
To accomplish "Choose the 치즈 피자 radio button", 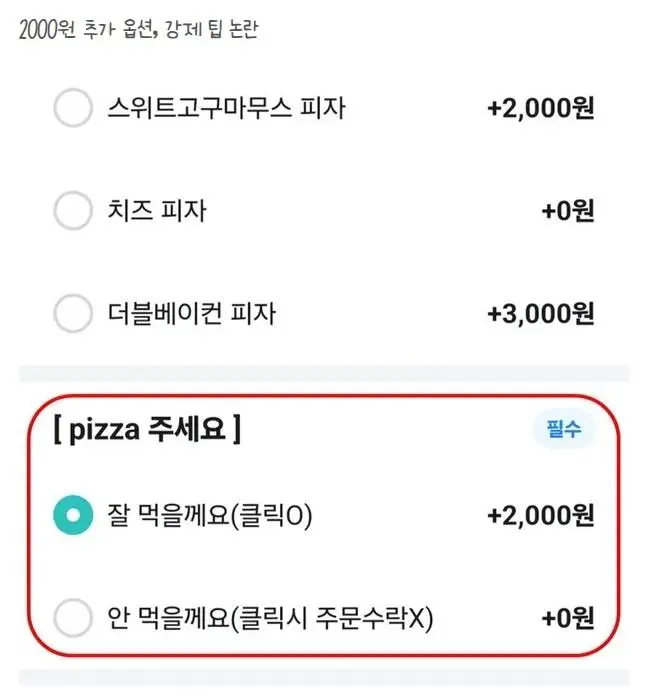I will click(x=72, y=211).
